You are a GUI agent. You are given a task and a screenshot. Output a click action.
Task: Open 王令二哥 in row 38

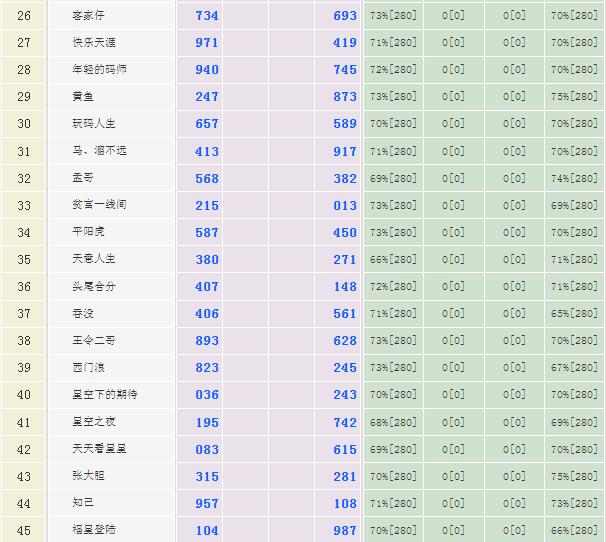[93, 340]
